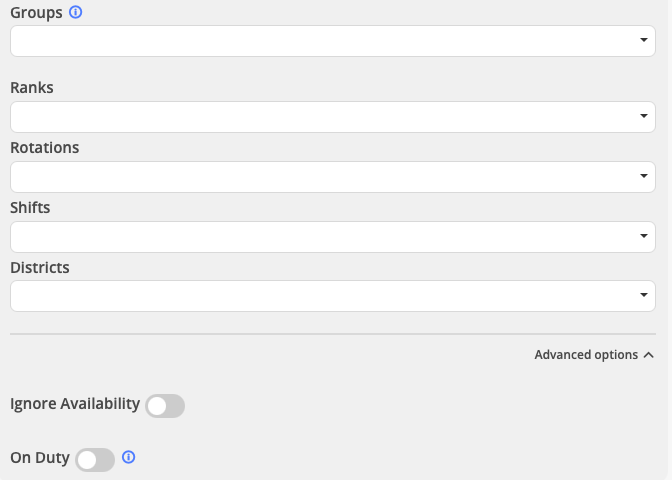
Task: Click the info icon beside Groups
Action: 76,13
